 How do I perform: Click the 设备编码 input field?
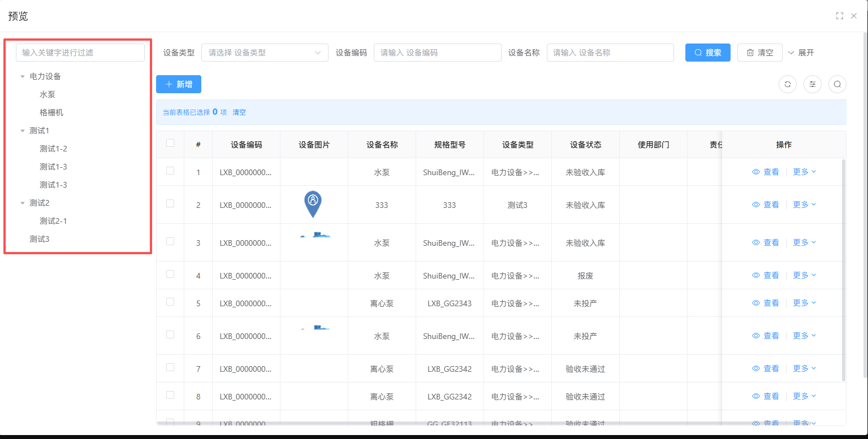coord(437,53)
